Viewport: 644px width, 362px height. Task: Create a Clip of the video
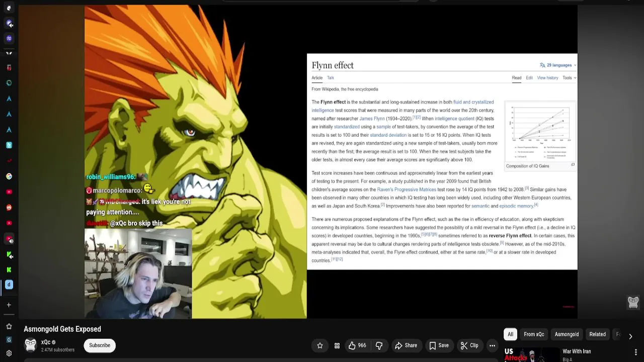coord(469,345)
